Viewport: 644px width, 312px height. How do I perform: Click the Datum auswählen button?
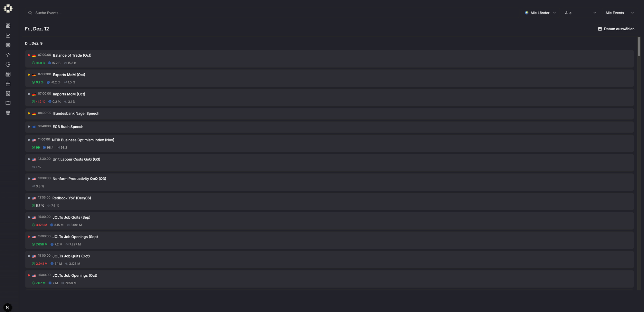pyautogui.click(x=616, y=29)
